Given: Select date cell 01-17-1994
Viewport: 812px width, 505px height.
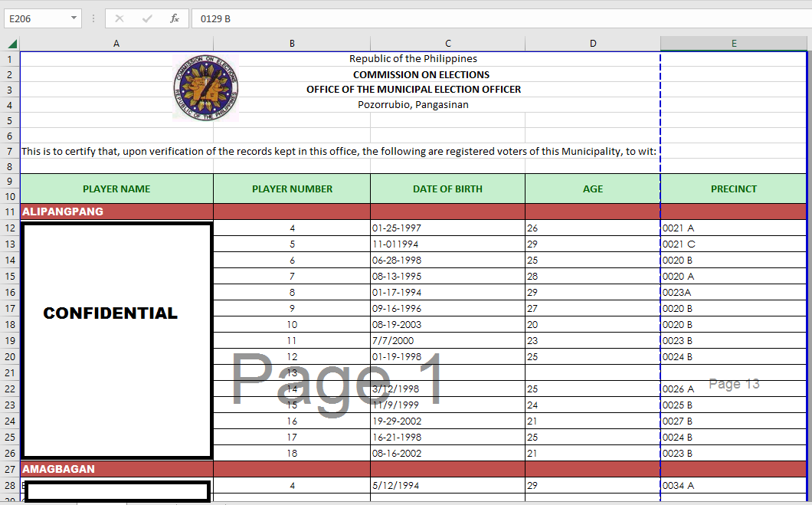Looking at the screenshot, I should [448, 292].
